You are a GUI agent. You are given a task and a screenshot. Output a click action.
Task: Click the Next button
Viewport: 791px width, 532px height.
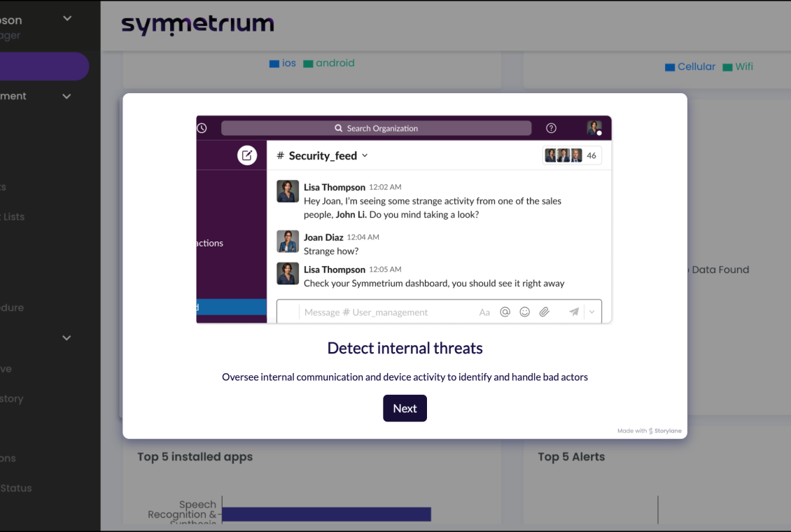pos(405,408)
